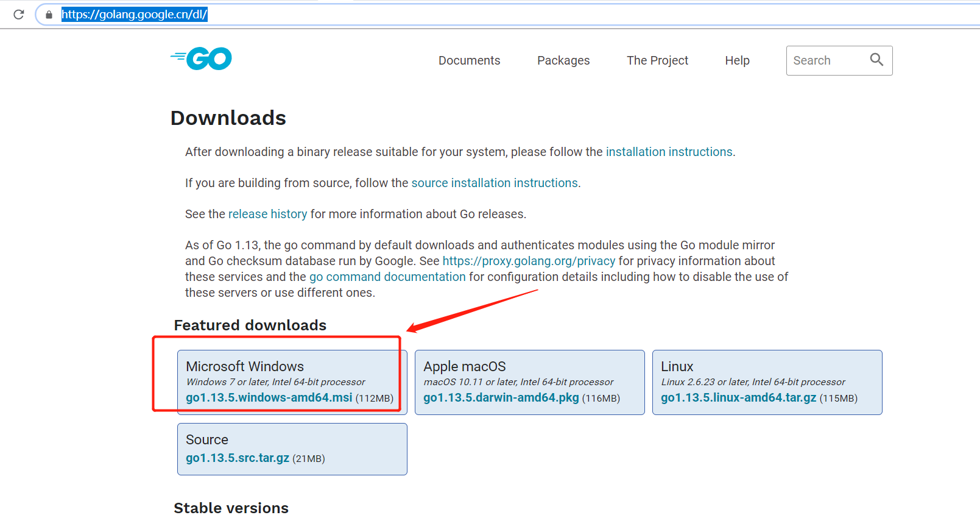The image size is (980, 529).
Task: Open the Documents menu item
Action: coord(470,60)
